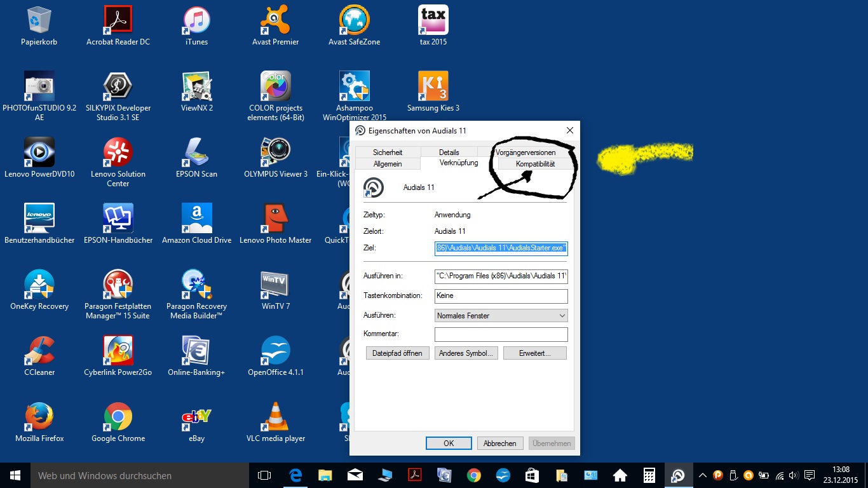868x488 pixels.
Task: Click the EPSON-Handbücher desktop icon
Action: [118, 224]
